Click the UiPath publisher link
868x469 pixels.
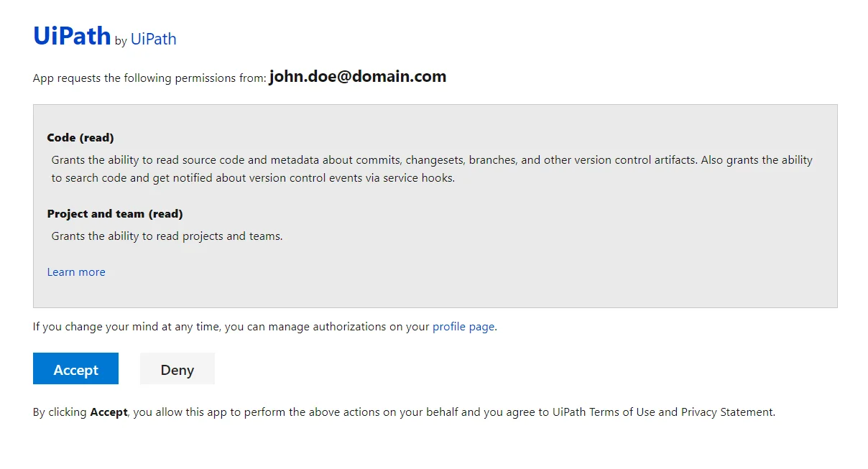click(153, 40)
